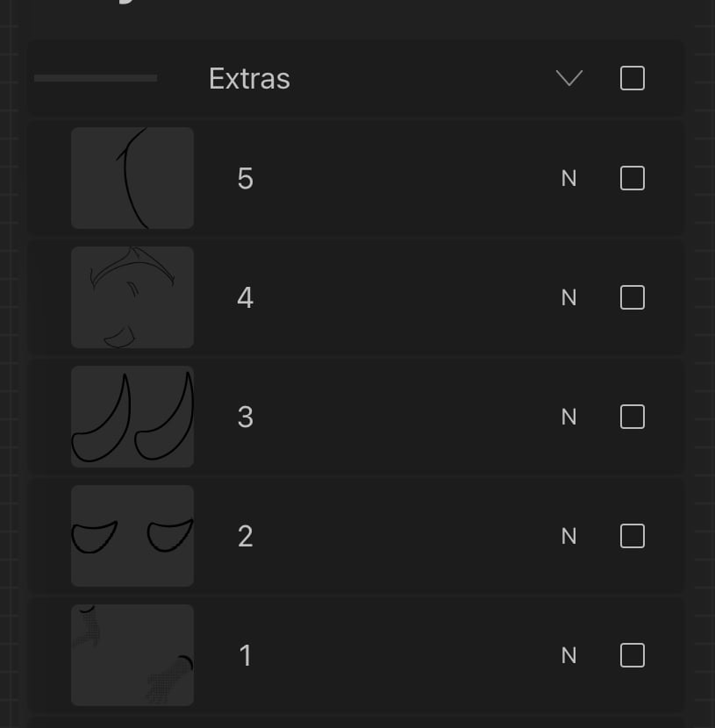The width and height of the screenshot is (715, 728).
Task: Toggle layer 2 visibility checkbox
Action: pos(632,536)
